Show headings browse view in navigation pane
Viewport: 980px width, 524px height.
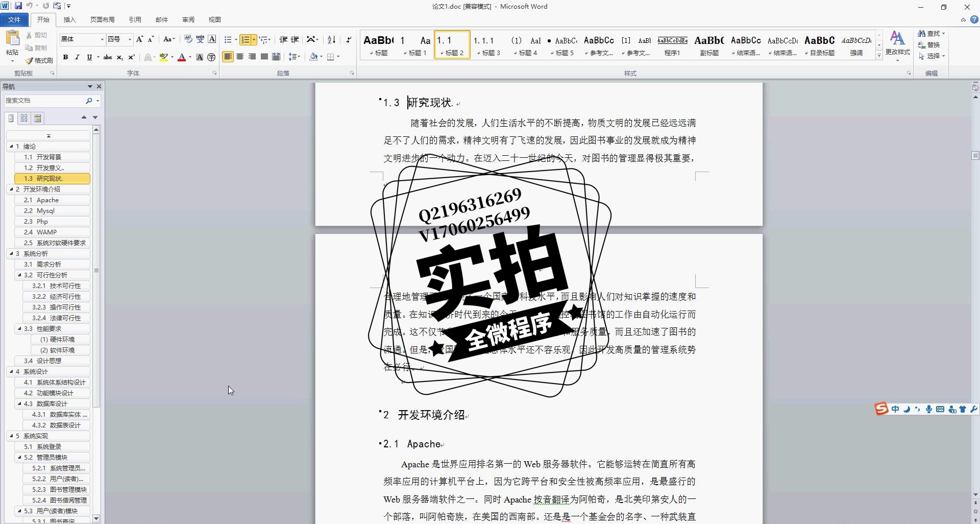pyautogui.click(x=11, y=118)
